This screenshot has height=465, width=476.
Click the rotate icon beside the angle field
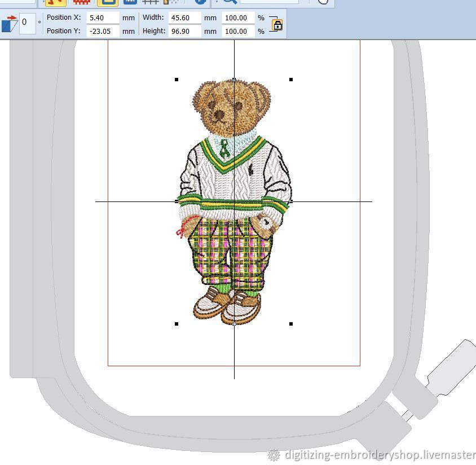pyautogui.click(x=10, y=24)
